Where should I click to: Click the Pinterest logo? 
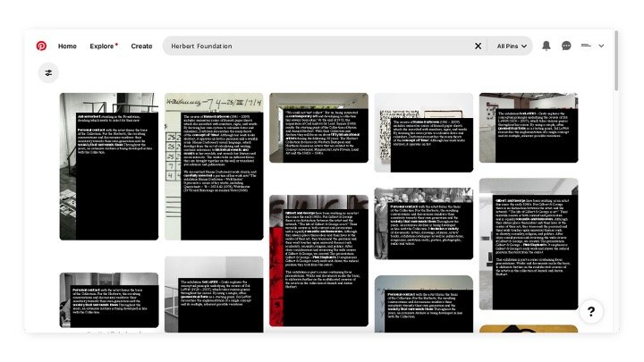point(41,46)
